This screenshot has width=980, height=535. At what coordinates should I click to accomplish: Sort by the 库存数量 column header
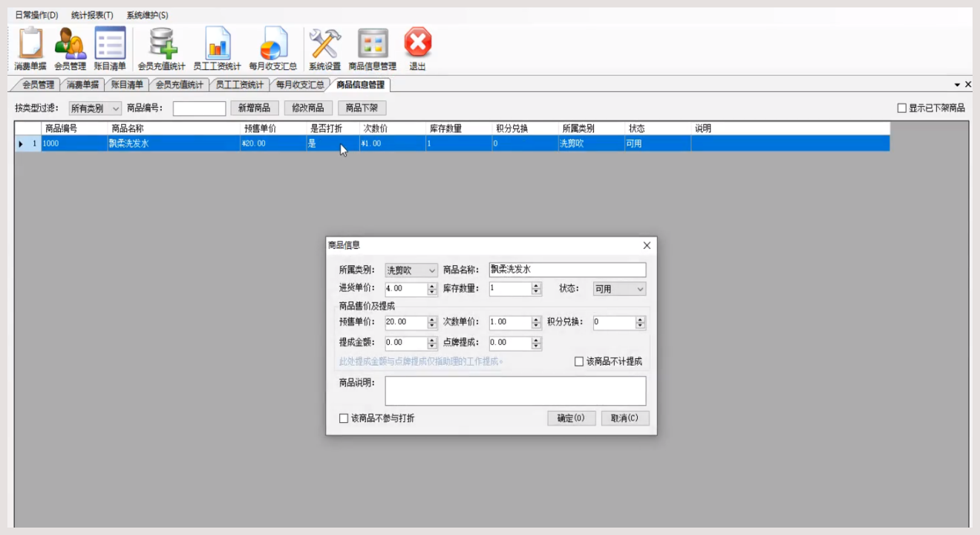click(459, 129)
